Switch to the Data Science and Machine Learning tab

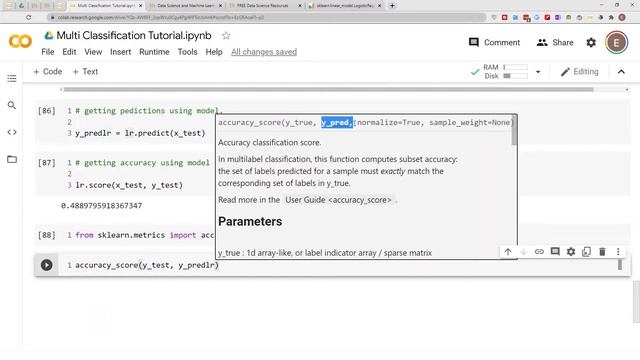point(185,6)
